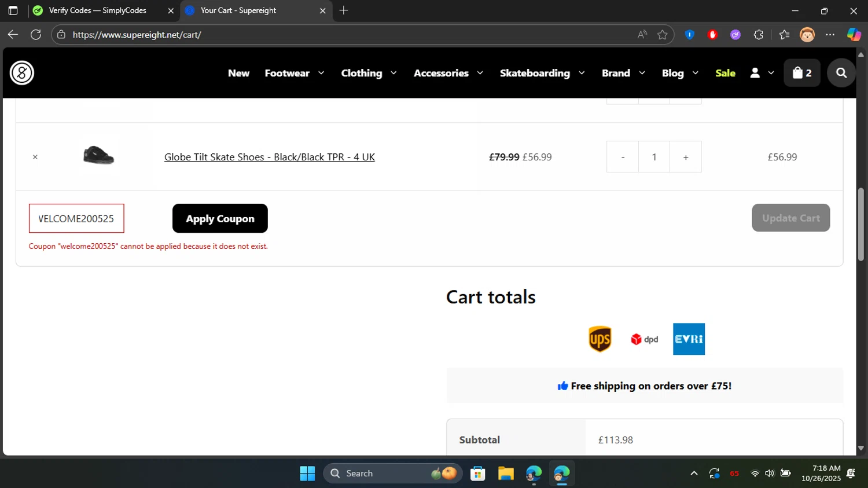
Task: Open the Globe Tilt shoe thumbnail
Action: pyautogui.click(x=98, y=156)
